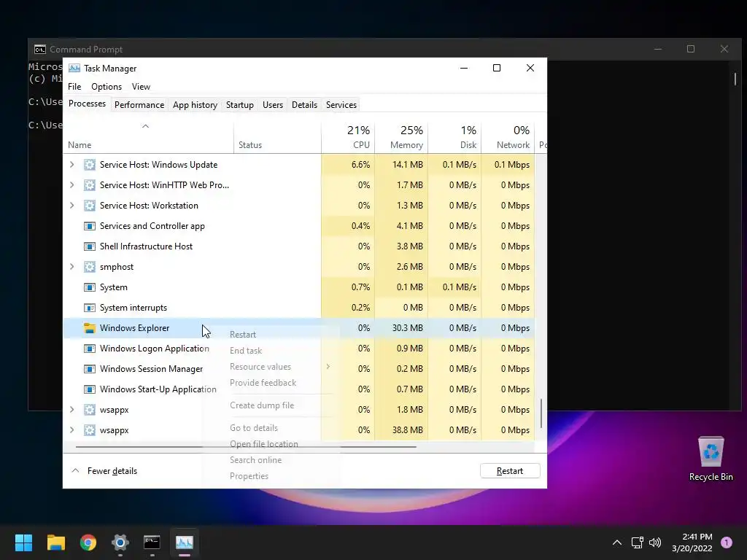Select Properties in the context menu
The width and height of the screenshot is (747, 560).
click(270, 476)
